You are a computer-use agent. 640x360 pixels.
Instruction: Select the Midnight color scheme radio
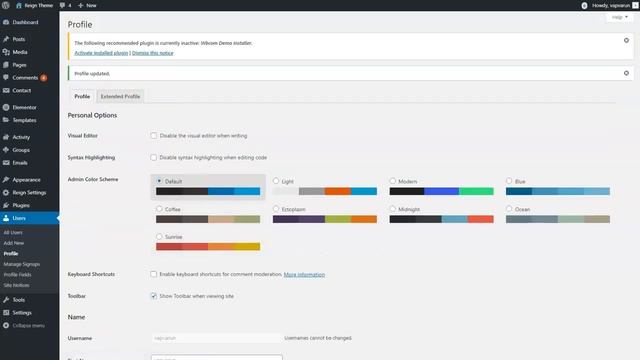click(x=393, y=209)
